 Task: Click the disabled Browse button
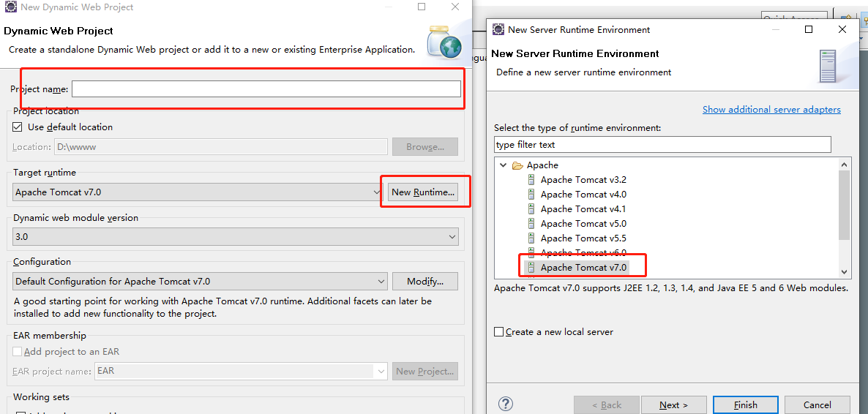[425, 147]
